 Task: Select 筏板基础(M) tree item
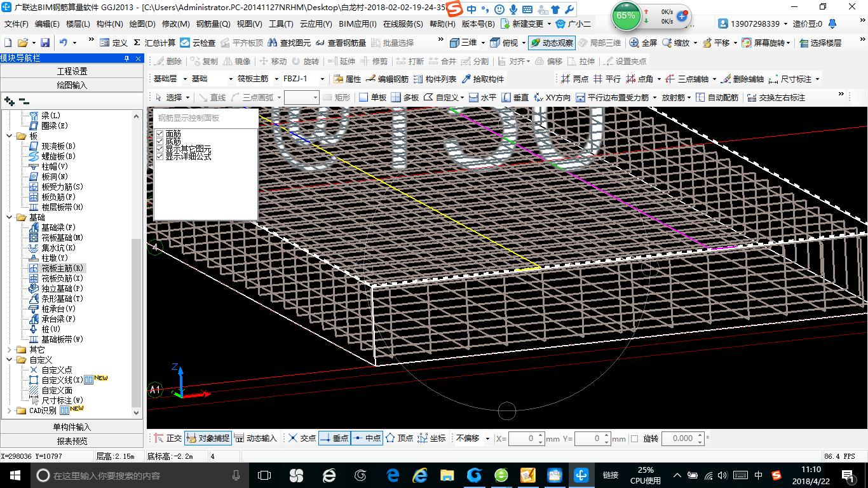62,238
